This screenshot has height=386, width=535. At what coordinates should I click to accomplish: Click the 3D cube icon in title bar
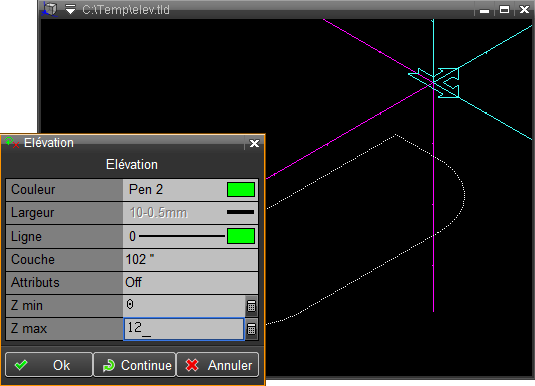click(50, 9)
